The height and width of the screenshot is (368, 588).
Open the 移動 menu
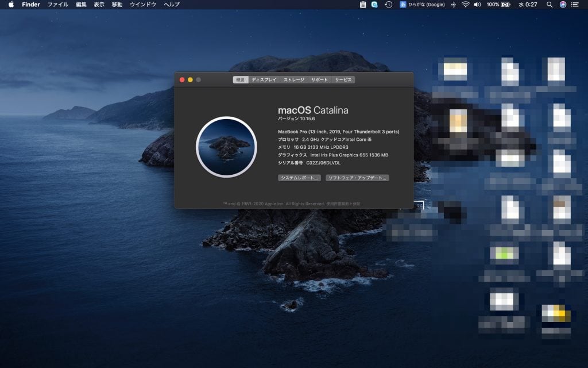(117, 5)
